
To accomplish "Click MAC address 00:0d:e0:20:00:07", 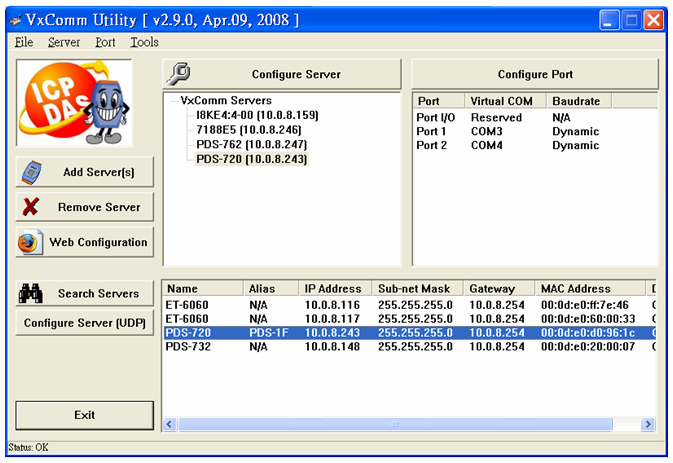I will [x=588, y=346].
